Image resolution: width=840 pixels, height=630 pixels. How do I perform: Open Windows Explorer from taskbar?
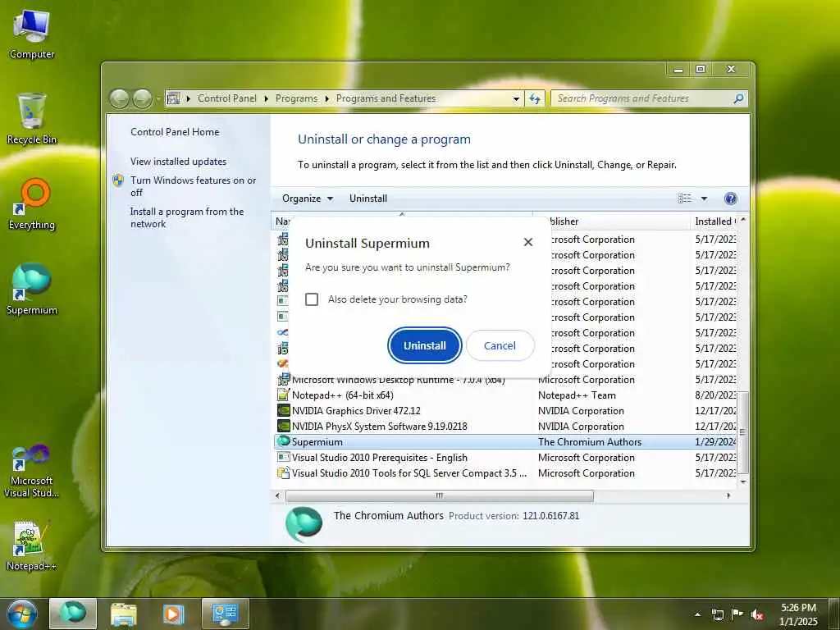pos(124,614)
